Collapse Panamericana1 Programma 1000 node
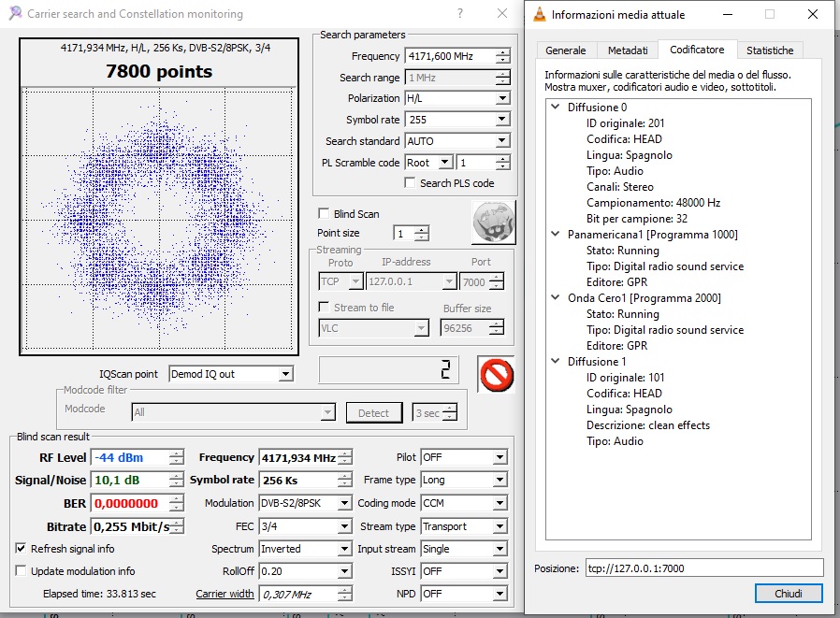The image size is (840, 618). pyautogui.click(x=556, y=234)
